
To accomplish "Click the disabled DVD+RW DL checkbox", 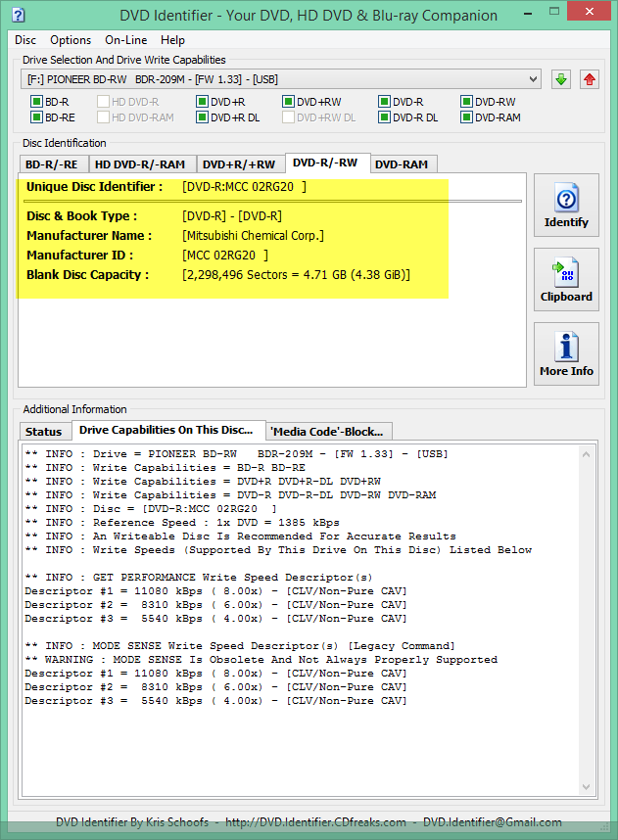I will click(288, 117).
